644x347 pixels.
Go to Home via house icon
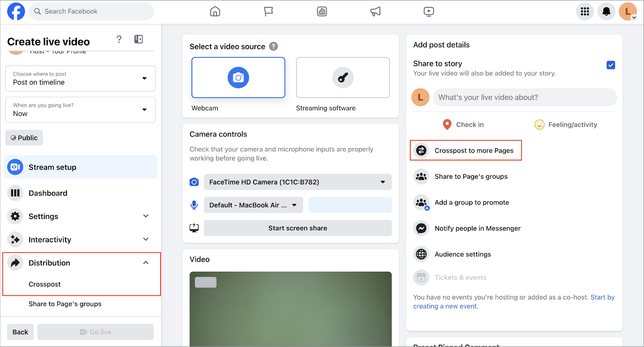(215, 12)
